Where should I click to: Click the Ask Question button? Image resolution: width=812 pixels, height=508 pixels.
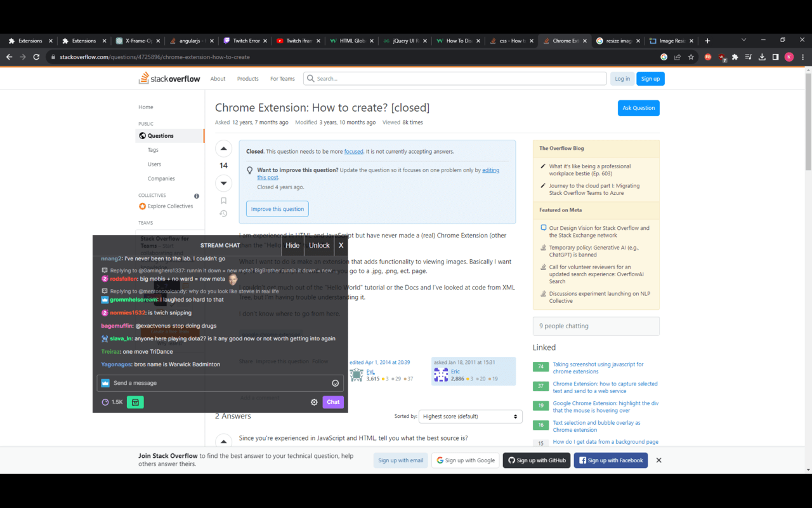(639, 108)
